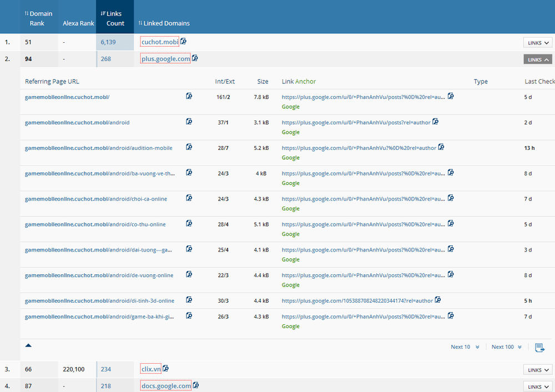Click the anchor inspect icon in the choi-ca-online row
The width and height of the screenshot is (555, 392).
pyautogui.click(x=451, y=198)
